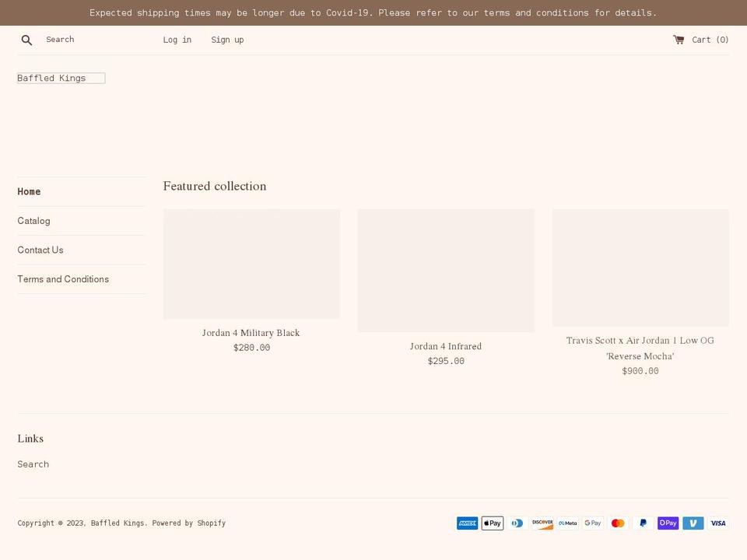Click the Sign up link

(x=227, y=40)
